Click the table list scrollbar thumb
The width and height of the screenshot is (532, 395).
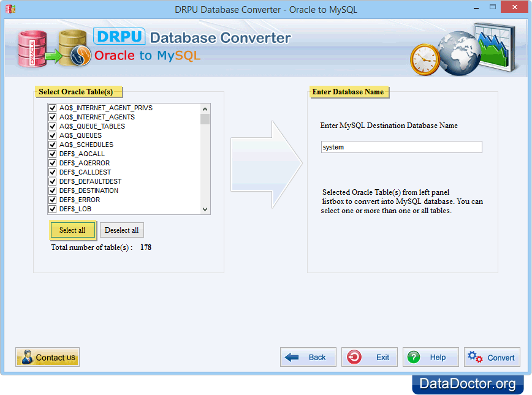tap(205, 119)
